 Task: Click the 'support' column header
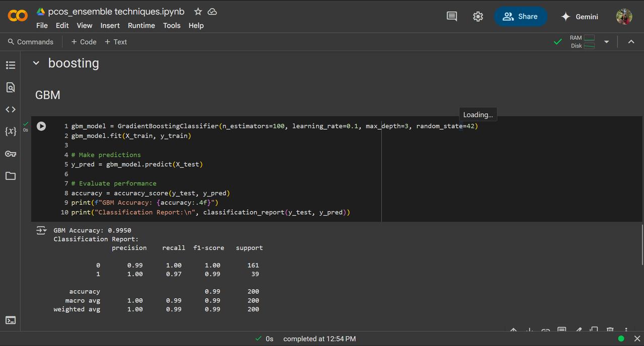click(x=249, y=248)
